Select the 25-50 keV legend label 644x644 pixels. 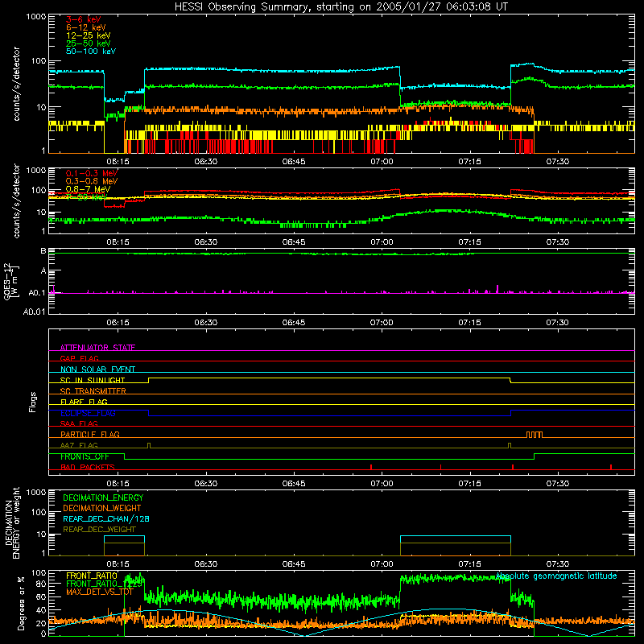point(88,43)
